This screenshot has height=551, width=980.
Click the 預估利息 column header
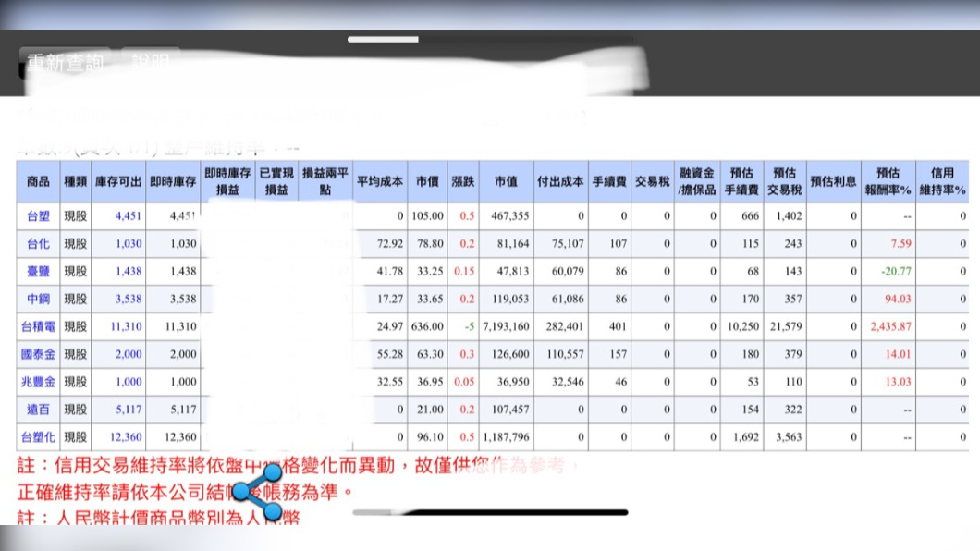(834, 181)
